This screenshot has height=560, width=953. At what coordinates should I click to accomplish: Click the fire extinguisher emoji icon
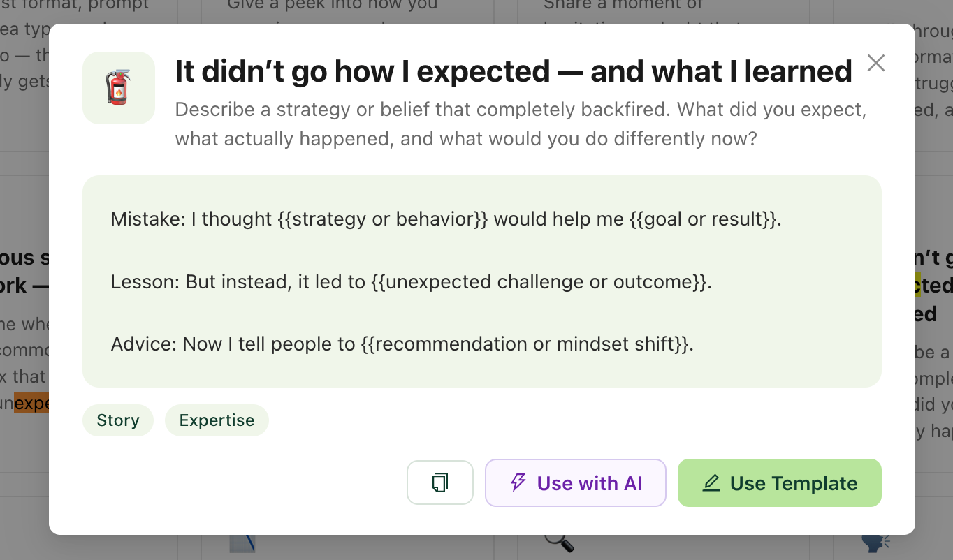click(x=118, y=88)
